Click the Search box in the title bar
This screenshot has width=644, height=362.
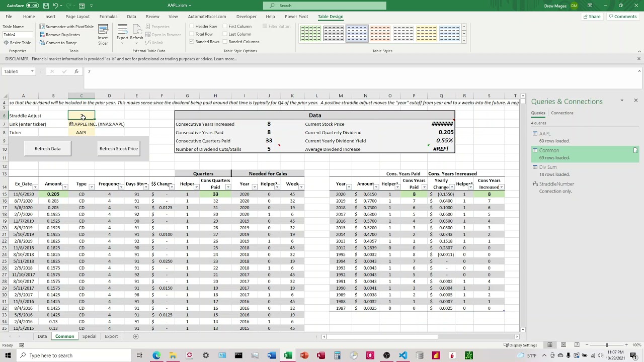pos(325,6)
